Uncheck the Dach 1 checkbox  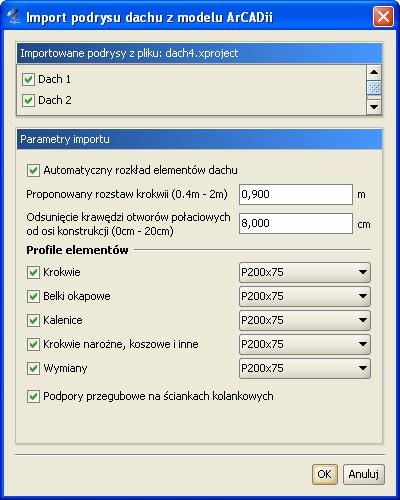click(x=28, y=79)
